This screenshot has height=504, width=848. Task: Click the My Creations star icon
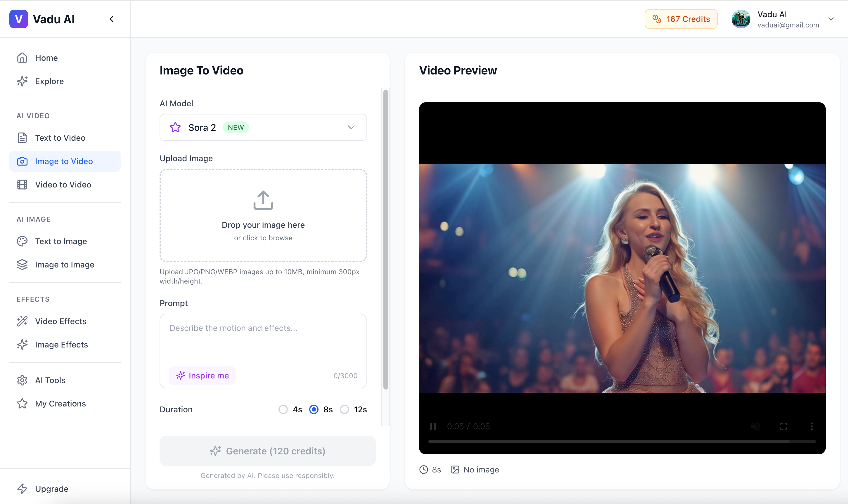(x=22, y=404)
